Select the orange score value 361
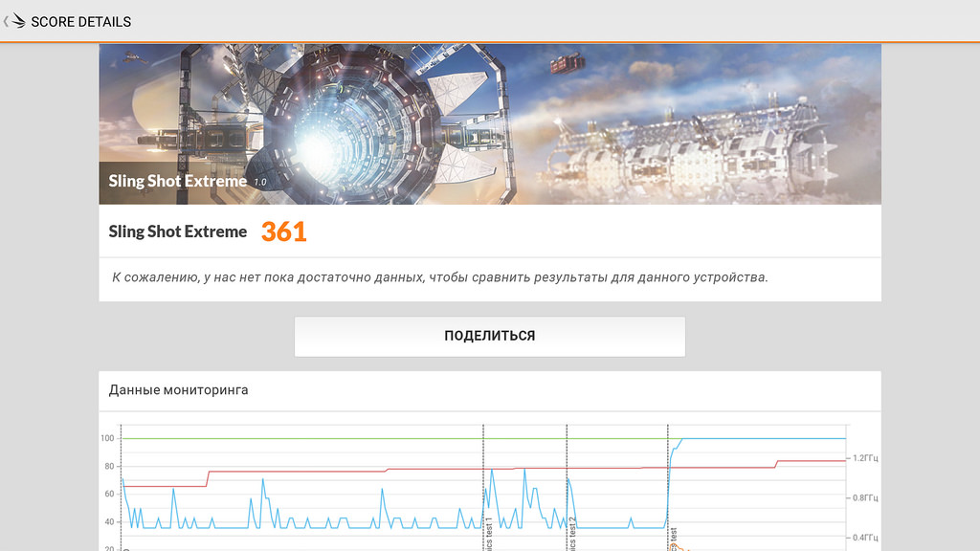 tap(283, 231)
